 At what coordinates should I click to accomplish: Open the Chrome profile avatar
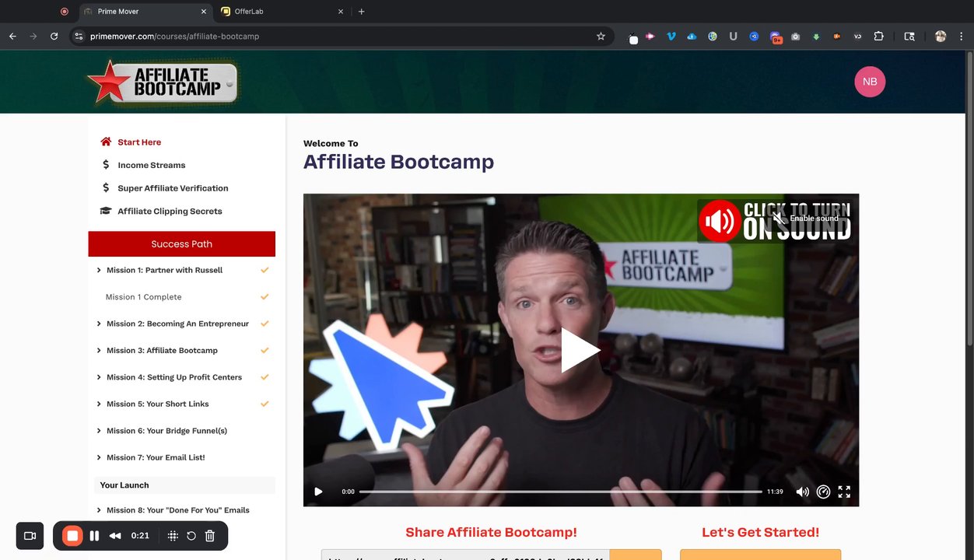point(941,36)
